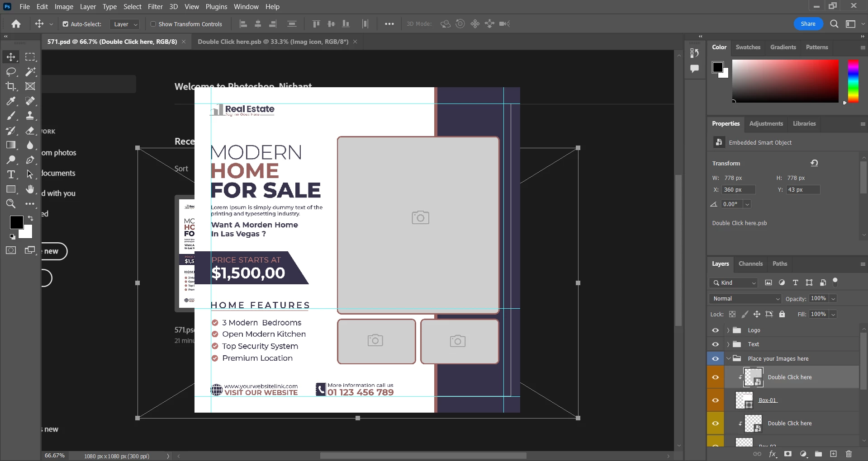
Task: Select the Path Selection tool
Action: [30, 174]
